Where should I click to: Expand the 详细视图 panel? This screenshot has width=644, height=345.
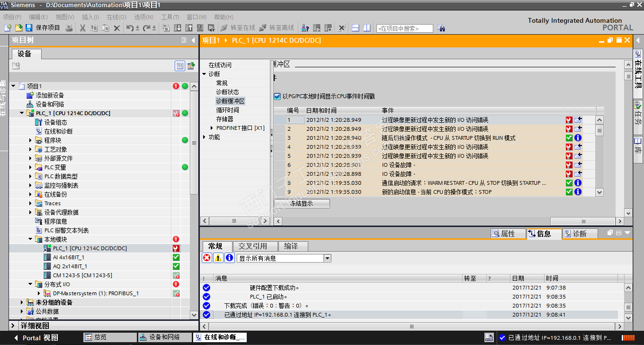click(13, 326)
